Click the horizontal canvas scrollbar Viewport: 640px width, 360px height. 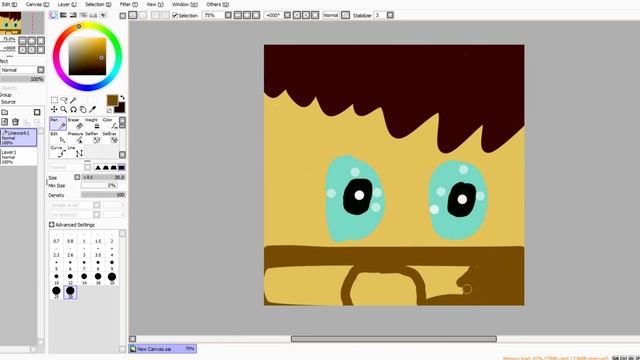point(393,339)
